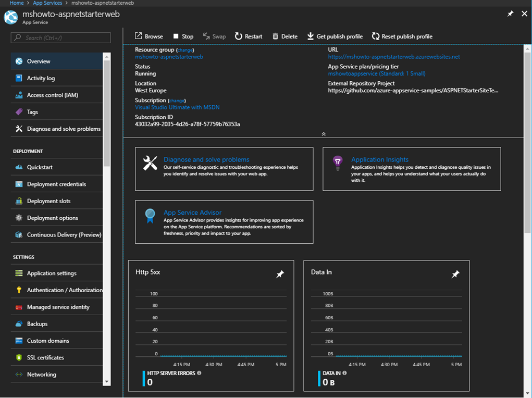The image size is (532, 398).
Task: Change the resource group
Action: pos(185,50)
